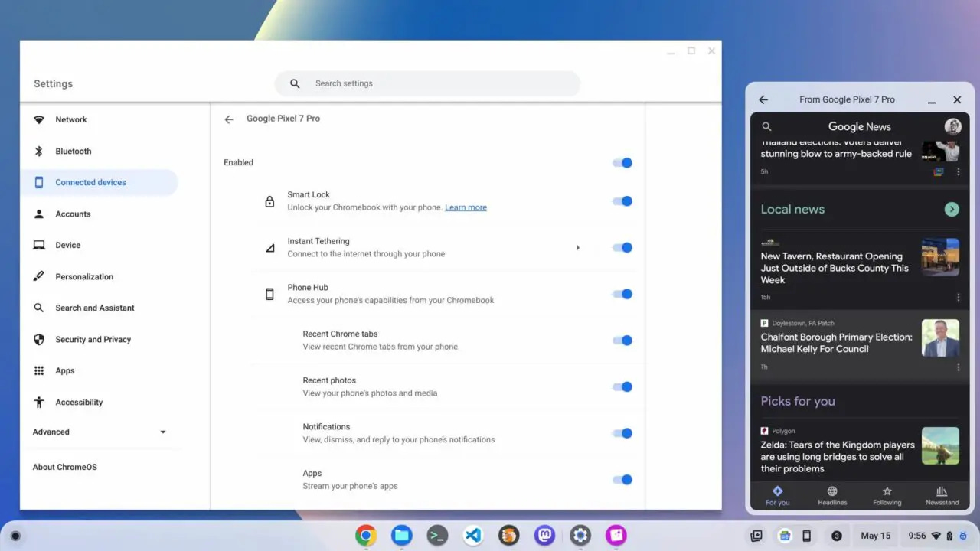
Task: Open the holding space tray icon
Action: click(x=756, y=536)
